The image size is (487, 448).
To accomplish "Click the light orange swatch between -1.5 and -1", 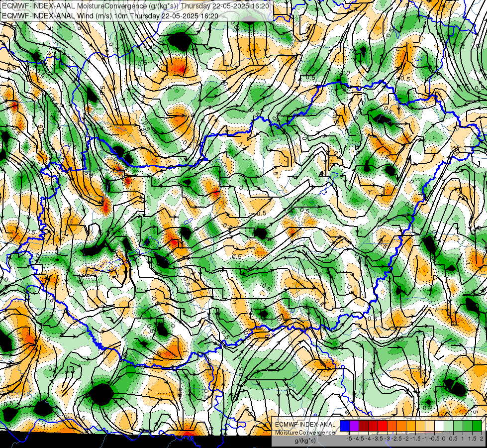I will click(x=420, y=426).
